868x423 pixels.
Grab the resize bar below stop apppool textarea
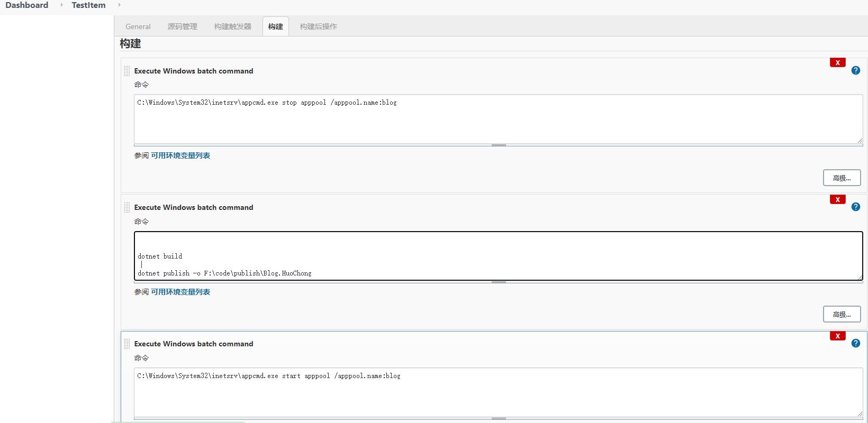coord(499,145)
